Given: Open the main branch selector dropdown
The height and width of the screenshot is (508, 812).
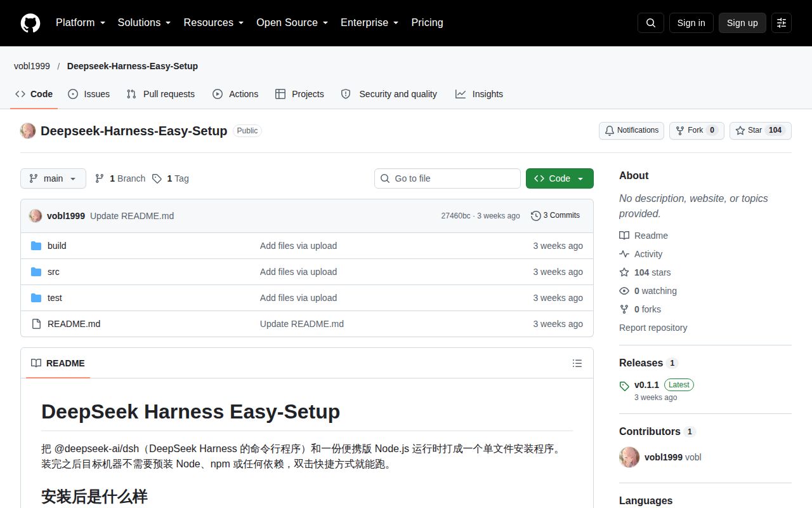Looking at the screenshot, I should pyautogui.click(x=53, y=178).
